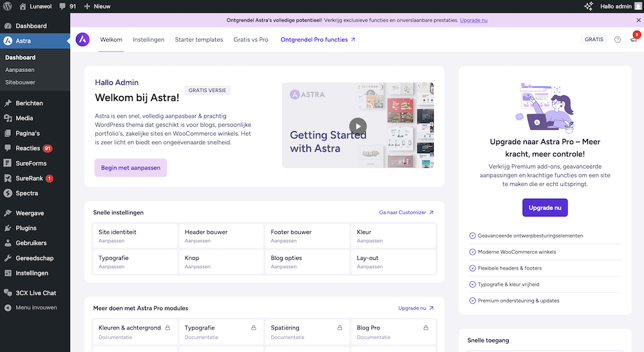The width and height of the screenshot is (644, 352).
Task: Open Blog opties quick setting
Action: [x=307, y=262]
